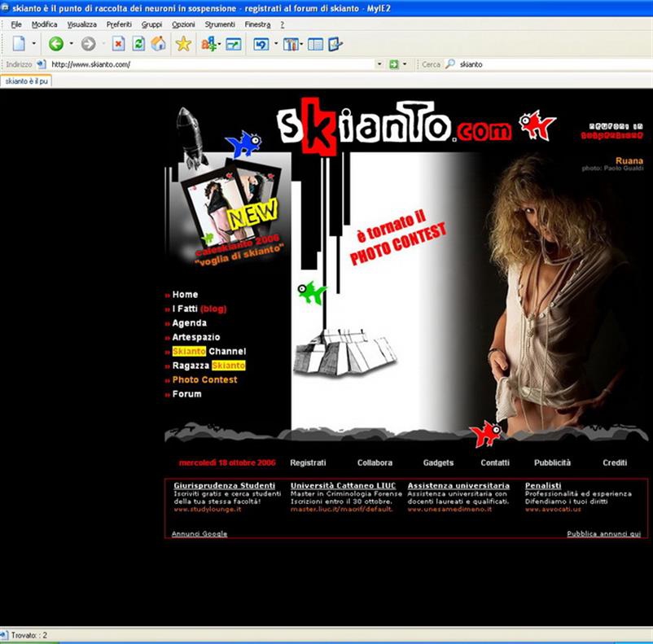Click the text size icon

(208, 43)
